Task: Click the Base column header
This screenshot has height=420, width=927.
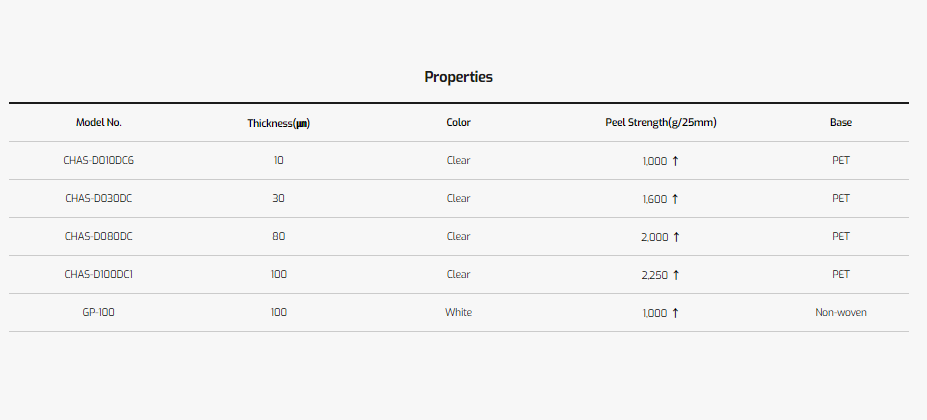Action: 841,122
